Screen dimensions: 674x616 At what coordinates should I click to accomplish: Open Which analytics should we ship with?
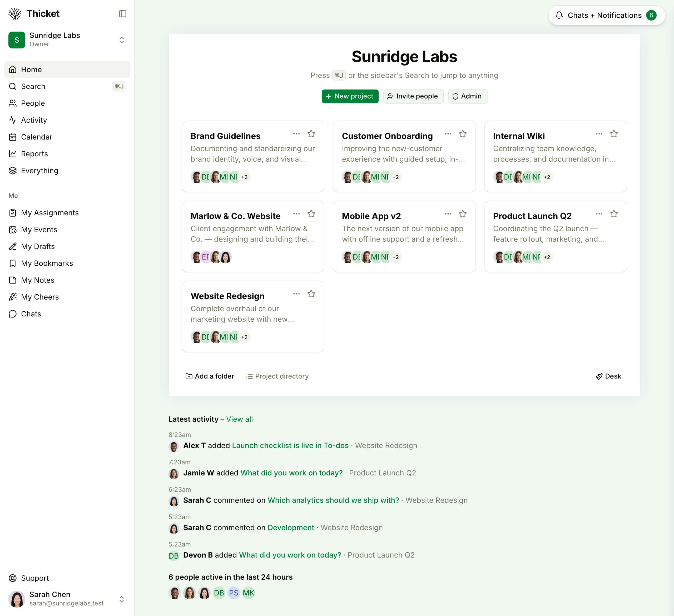pyautogui.click(x=333, y=500)
